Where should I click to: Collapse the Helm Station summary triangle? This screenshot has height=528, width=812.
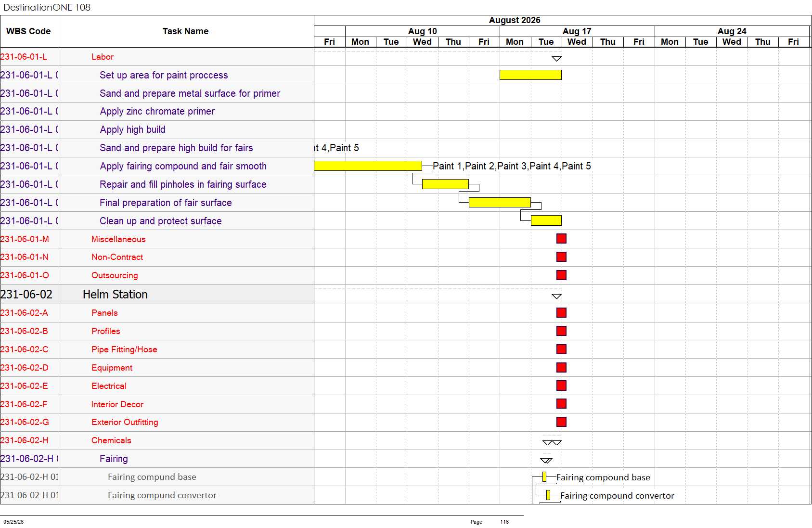(x=556, y=296)
